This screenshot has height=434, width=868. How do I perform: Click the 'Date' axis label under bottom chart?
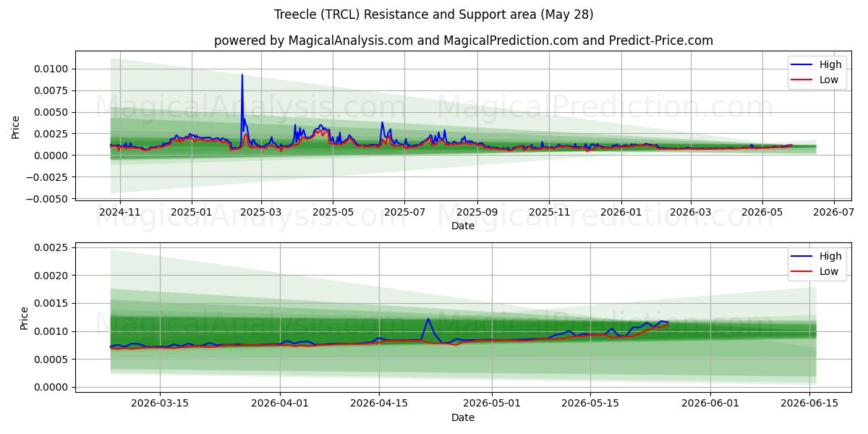coord(463,417)
